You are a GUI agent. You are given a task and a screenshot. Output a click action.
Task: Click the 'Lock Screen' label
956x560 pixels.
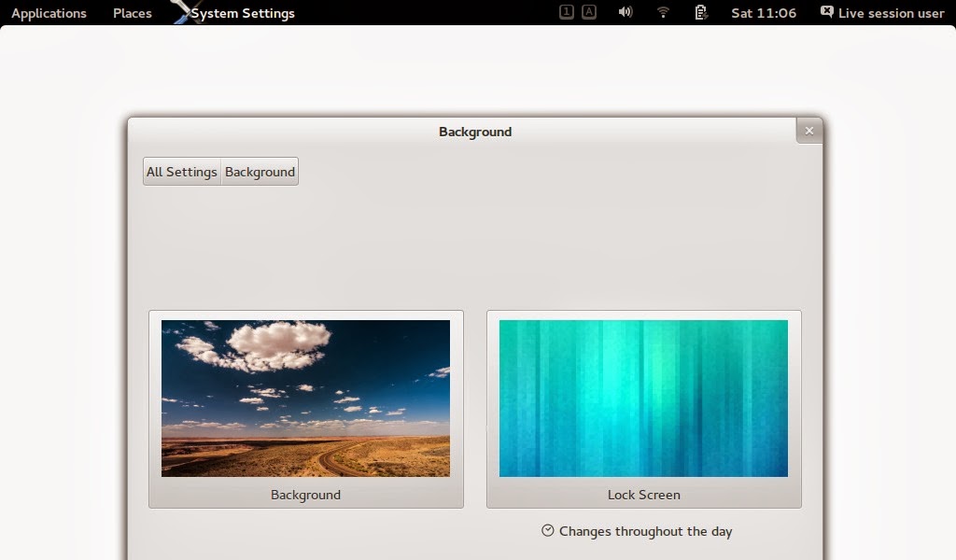[644, 495]
